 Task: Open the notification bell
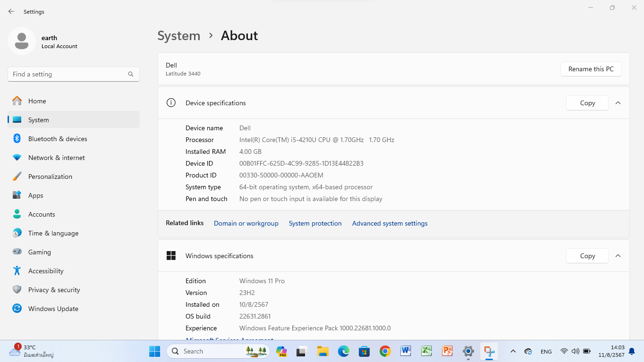point(632,352)
